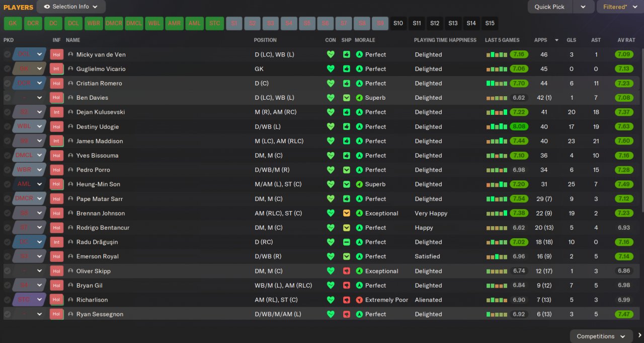The width and height of the screenshot is (644, 343).
Task: Select the GK position slot
Action: 13,23
